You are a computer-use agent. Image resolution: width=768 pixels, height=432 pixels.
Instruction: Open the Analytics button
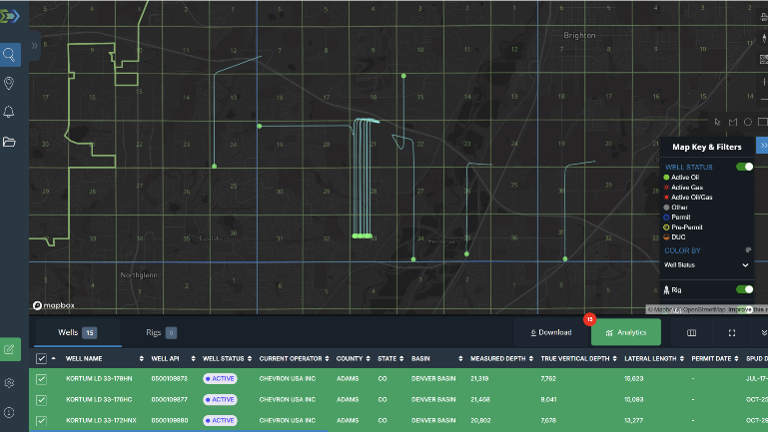pos(625,332)
